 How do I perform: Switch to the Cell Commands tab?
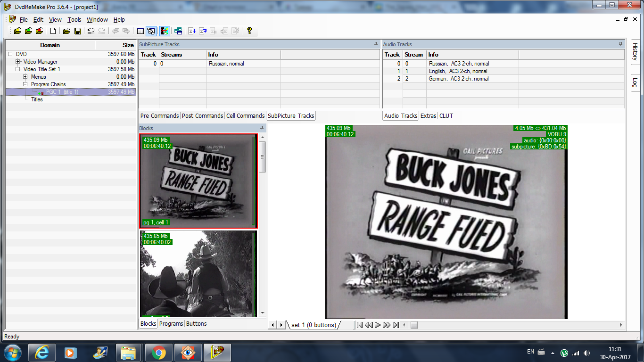245,115
